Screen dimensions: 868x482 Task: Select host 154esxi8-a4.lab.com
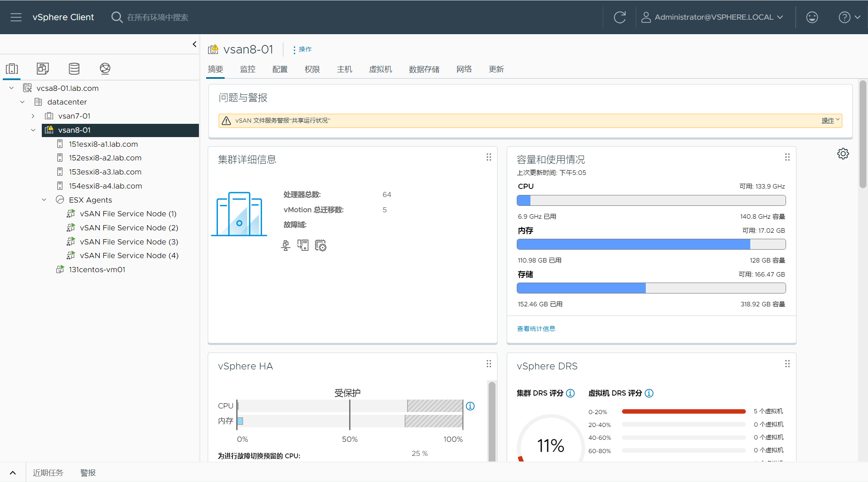coord(105,186)
